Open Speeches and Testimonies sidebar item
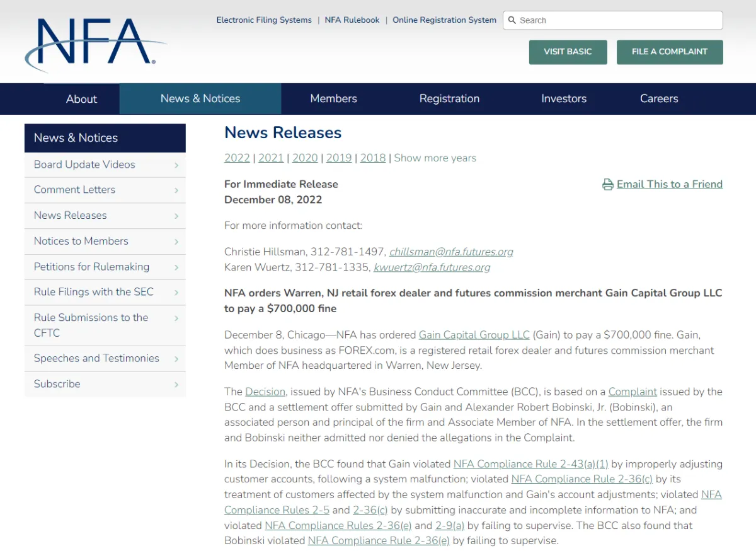Viewport: 756px width, 553px height. [105, 359]
